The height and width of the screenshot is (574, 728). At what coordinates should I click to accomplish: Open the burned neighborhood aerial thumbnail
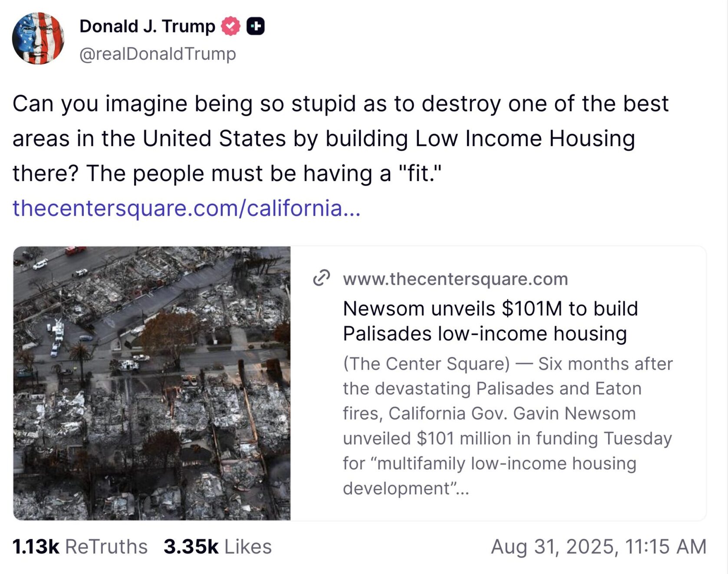point(152,383)
